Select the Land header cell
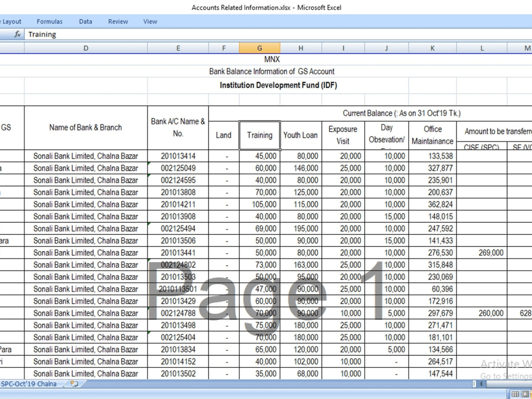 (x=224, y=135)
